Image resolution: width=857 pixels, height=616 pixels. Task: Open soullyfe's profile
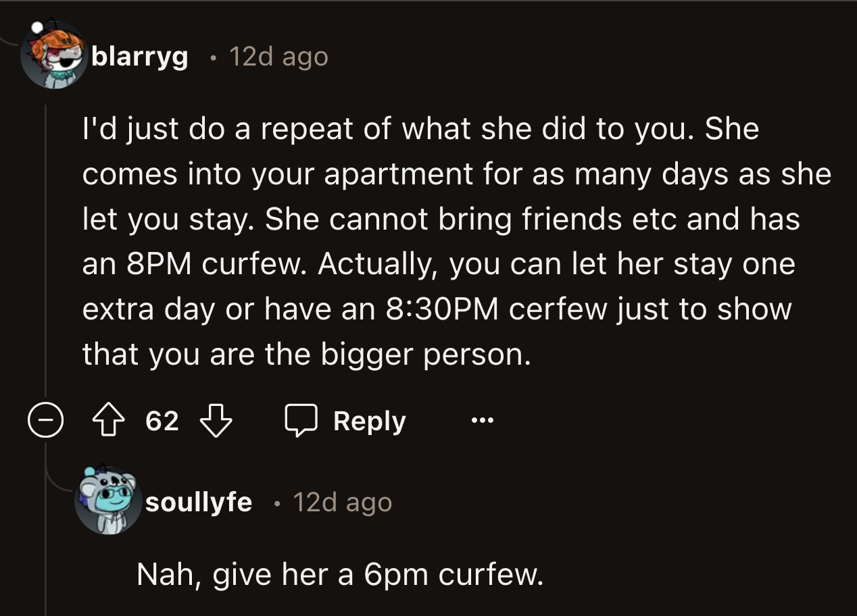(199, 501)
